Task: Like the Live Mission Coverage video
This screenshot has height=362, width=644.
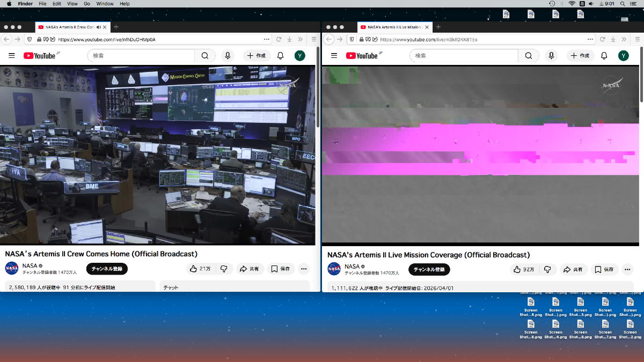Action: [523, 269]
